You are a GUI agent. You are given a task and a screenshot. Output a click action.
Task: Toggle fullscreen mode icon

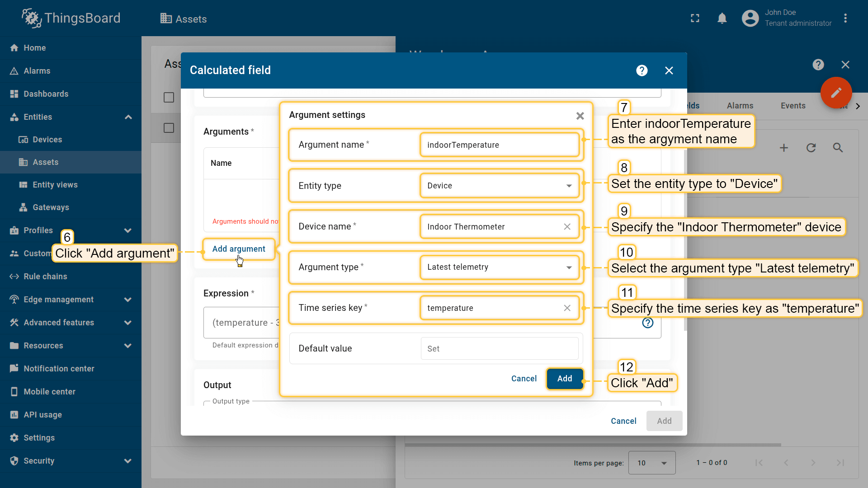pyautogui.click(x=695, y=19)
